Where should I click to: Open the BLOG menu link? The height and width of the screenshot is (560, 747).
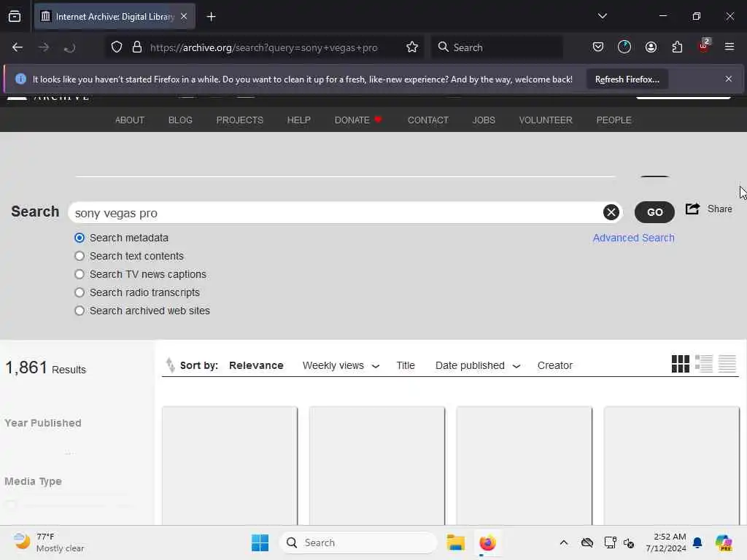[180, 120]
